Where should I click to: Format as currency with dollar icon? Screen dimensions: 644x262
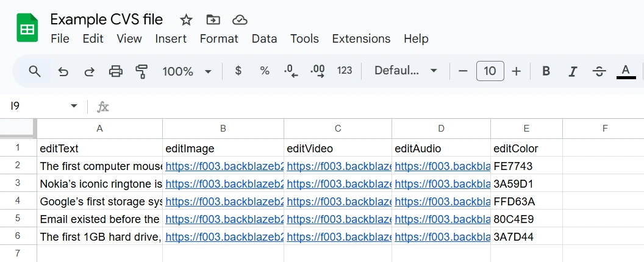[x=238, y=71]
